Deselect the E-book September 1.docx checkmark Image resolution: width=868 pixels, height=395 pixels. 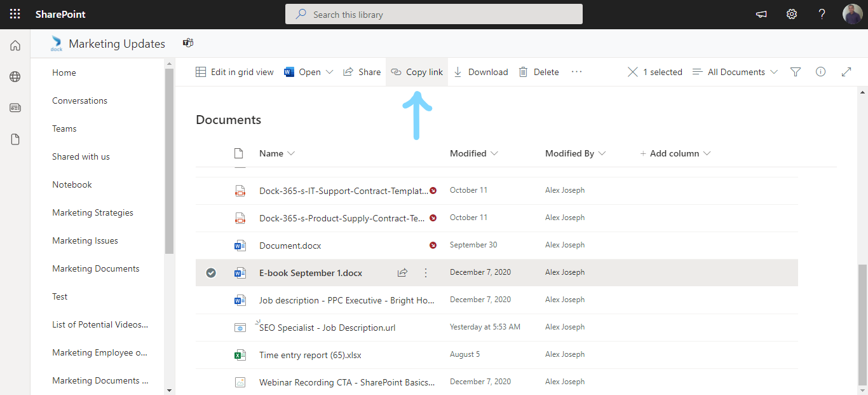tap(210, 272)
